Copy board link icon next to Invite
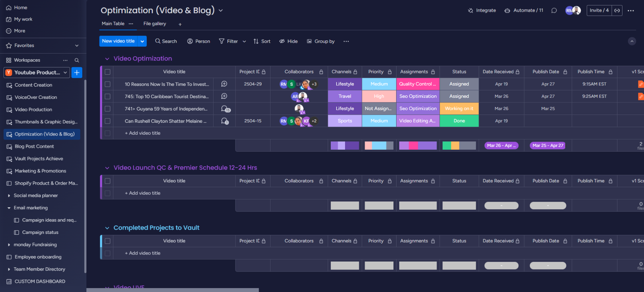The image size is (644, 292). point(617,10)
